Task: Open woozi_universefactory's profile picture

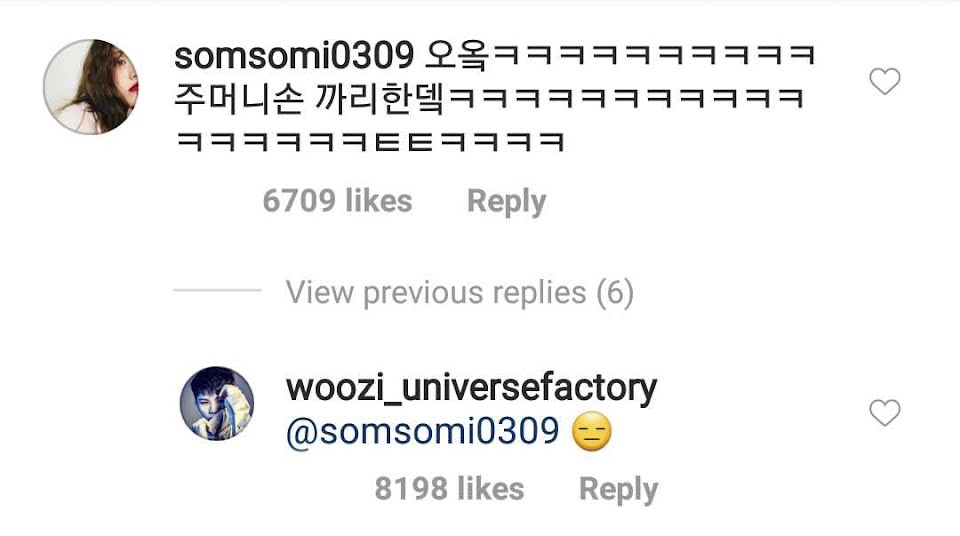Action: pos(217,403)
